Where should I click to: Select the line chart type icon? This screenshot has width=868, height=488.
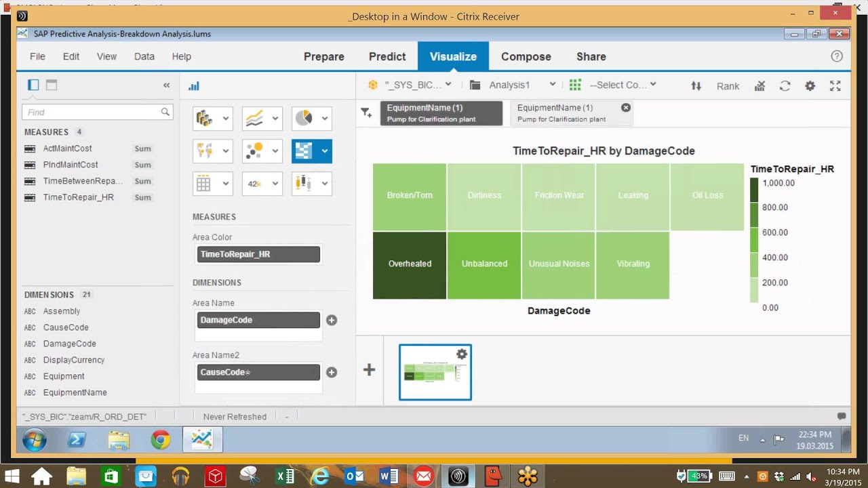click(254, 119)
